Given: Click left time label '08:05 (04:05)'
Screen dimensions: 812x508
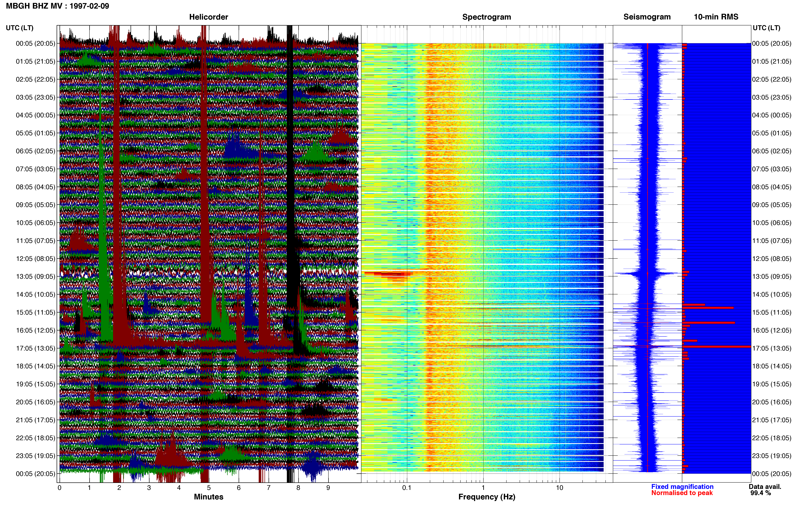Looking at the screenshot, I should [35, 187].
